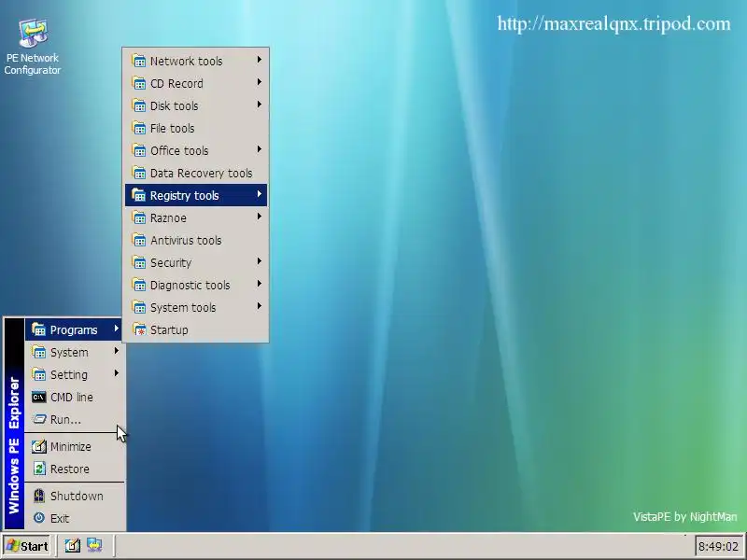Click the Network tools folder icon
The width and height of the screenshot is (747, 560).
(x=138, y=61)
